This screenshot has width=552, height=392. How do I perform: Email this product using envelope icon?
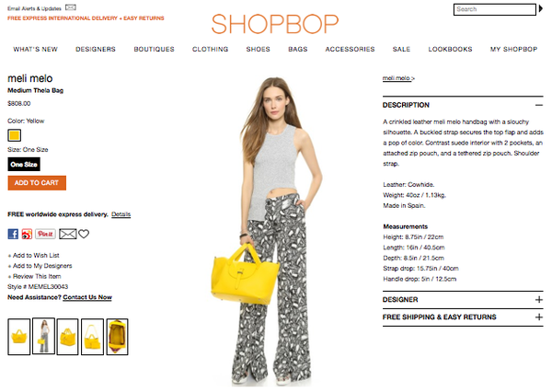click(x=67, y=234)
